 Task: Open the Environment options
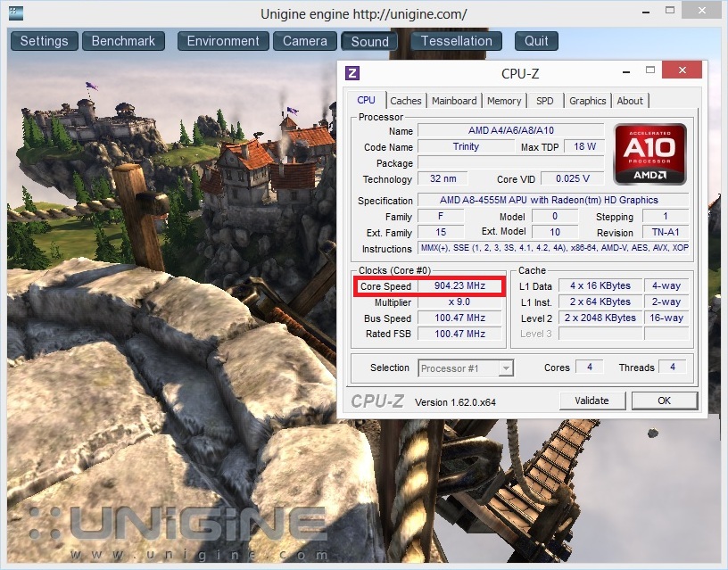point(223,41)
